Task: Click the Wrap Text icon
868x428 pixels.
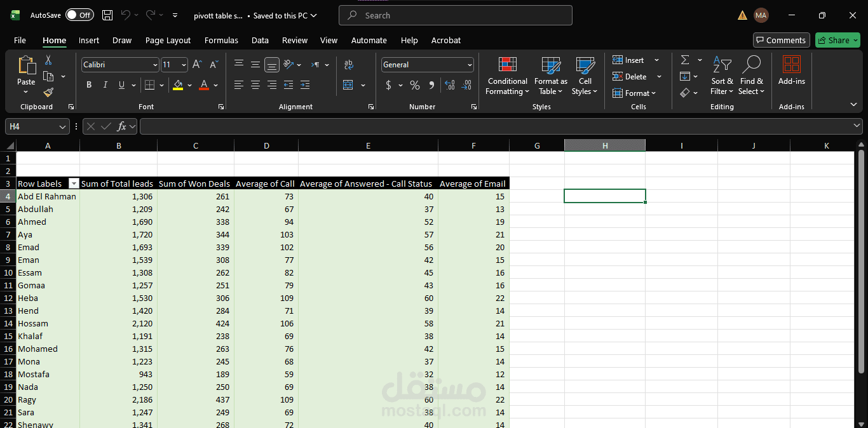Action: point(348,65)
